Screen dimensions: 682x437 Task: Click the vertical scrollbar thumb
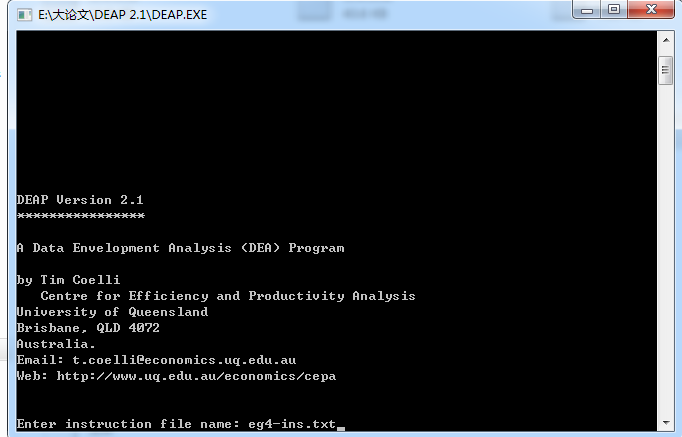[665, 71]
